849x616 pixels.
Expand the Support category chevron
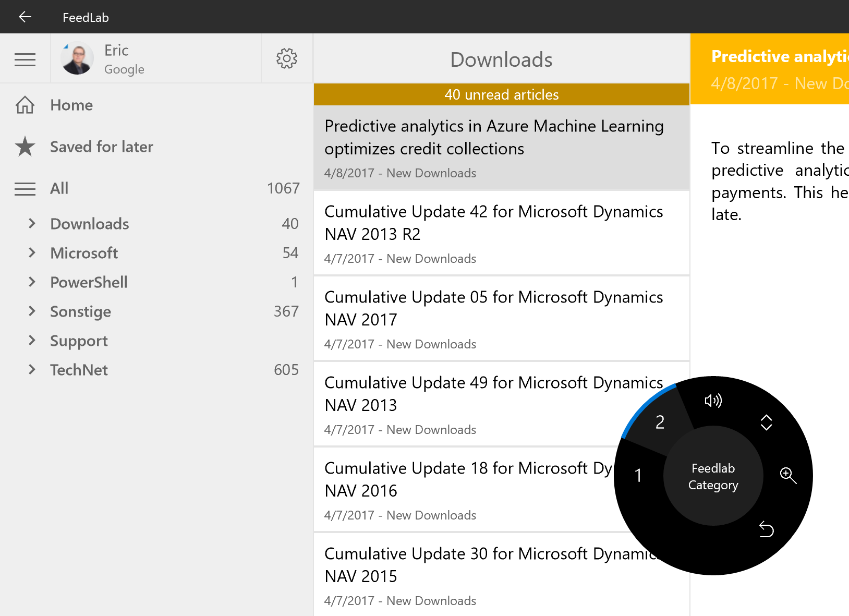click(x=32, y=340)
